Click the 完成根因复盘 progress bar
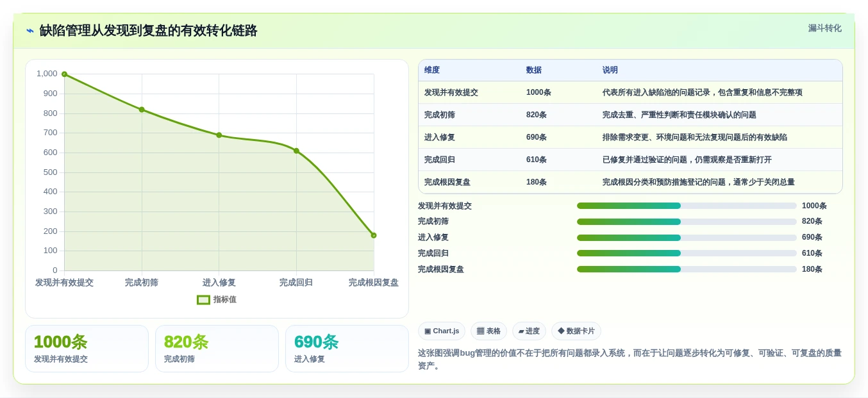Viewport: 868px width, 398px height. [x=687, y=269]
